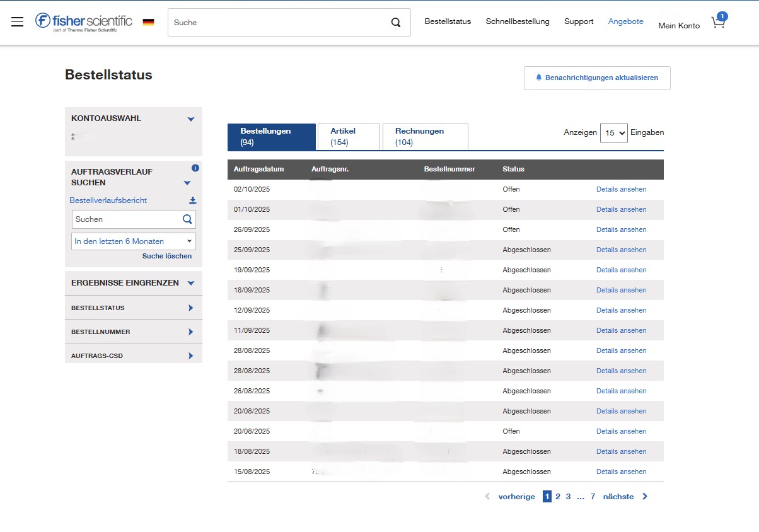Open the 'In den letzten 6 Monaten' dropdown
Viewport: 759px width, 532px height.
click(133, 241)
